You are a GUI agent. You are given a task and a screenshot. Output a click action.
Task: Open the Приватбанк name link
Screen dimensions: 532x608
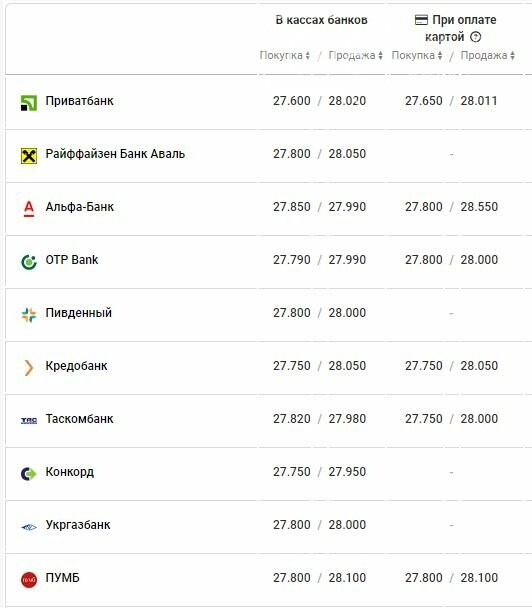[79, 101]
